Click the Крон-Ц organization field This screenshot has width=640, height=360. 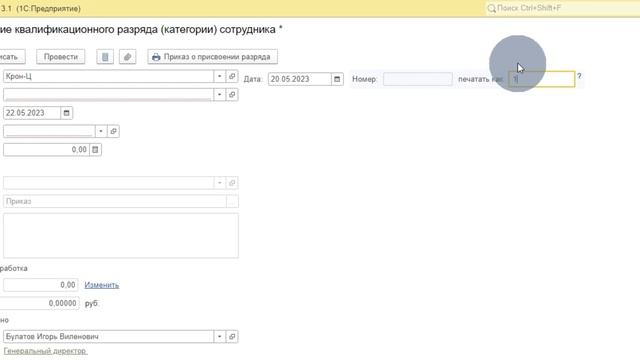(108, 76)
